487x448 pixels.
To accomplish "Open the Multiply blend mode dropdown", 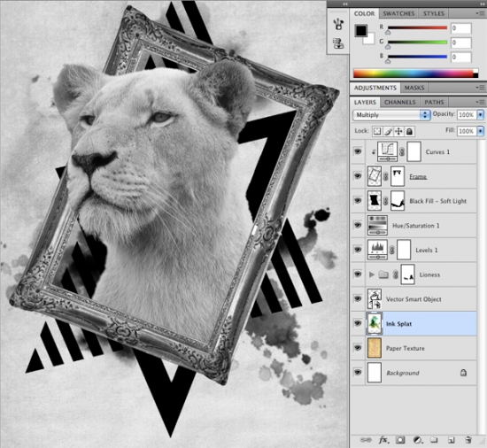I will pyautogui.click(x=391, y=115).
